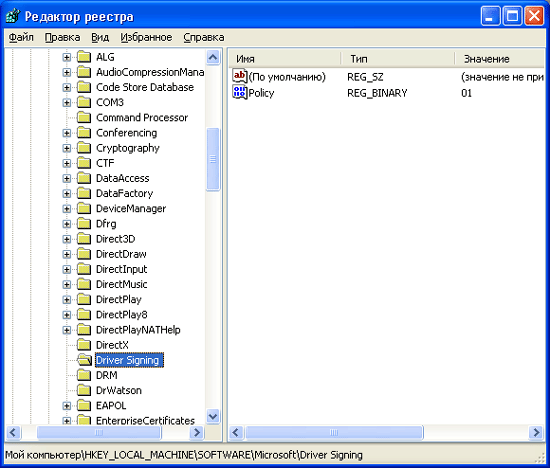Expand the COM3 key
This screenshot has width=550, height=468.
tap(67, 102)
